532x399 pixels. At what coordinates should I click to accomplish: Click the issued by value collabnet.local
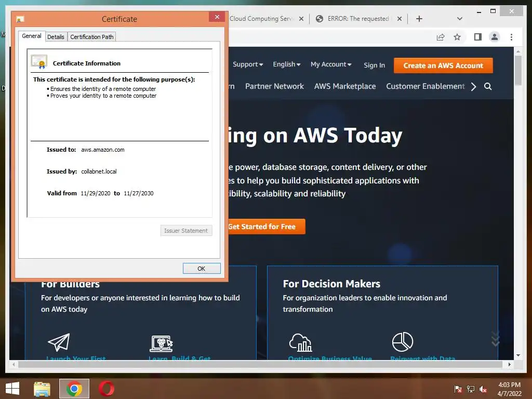pyautogui.click(x=99, y=171)
